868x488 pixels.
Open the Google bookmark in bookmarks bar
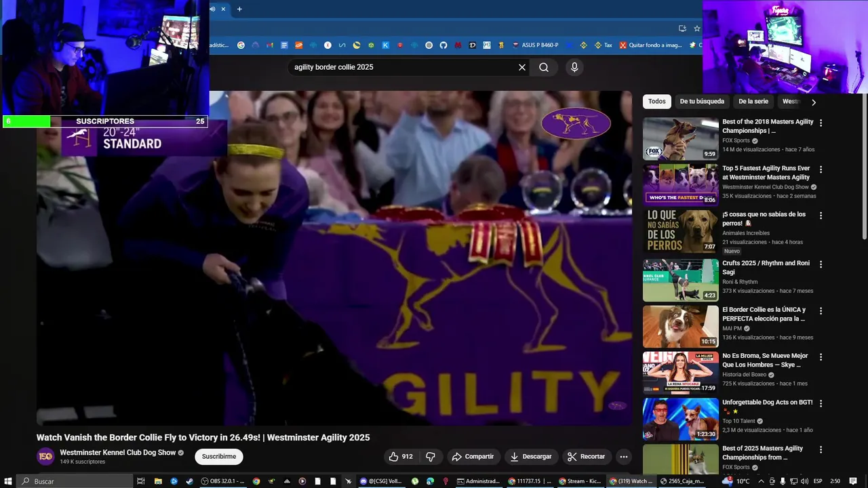pos(241,45)
